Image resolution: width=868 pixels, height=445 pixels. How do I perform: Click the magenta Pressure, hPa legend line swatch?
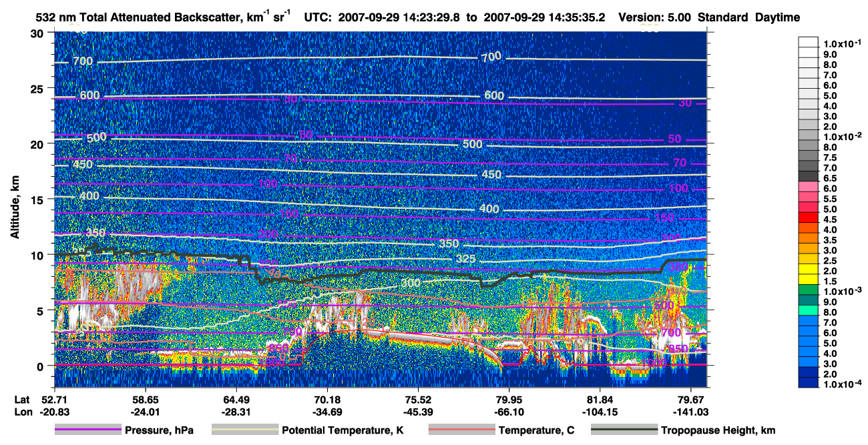pyautogui.click(x=87, y=430)
